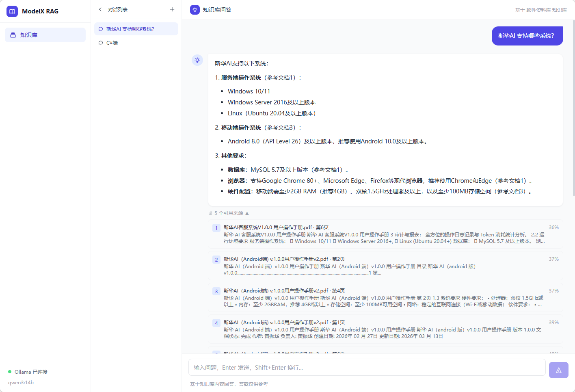Open the C#端 conversation
The height and width of the screenshot is (392, 575).
136,43
